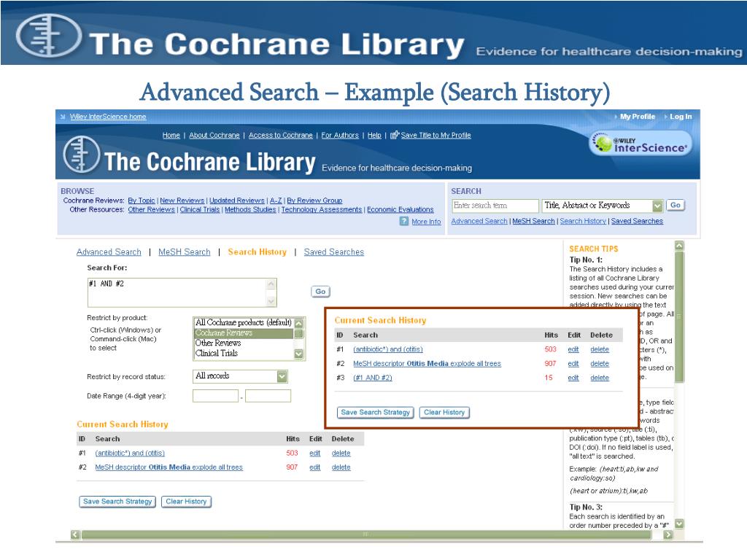Switch to the Advanced Search tab
The width and height of the screenshot is (747, 560).
(109, 252)
